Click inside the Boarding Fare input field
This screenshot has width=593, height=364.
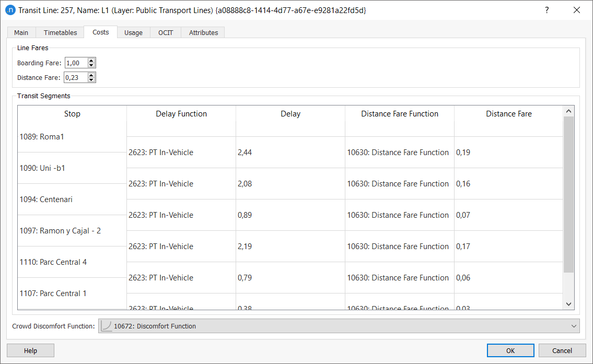pos(77,63)
